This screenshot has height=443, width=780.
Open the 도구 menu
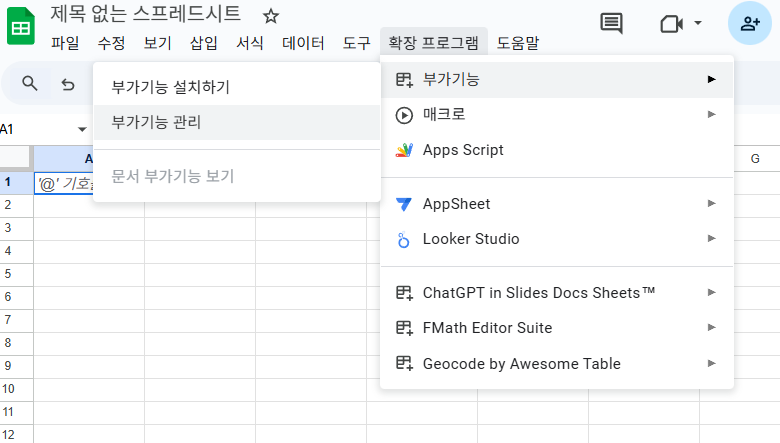click(356, 43)
